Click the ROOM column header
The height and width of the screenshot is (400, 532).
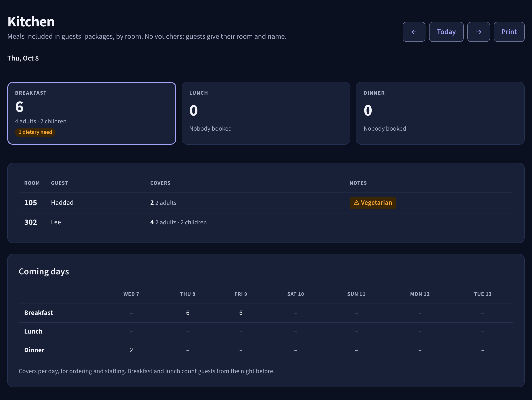tap(32, 183)
